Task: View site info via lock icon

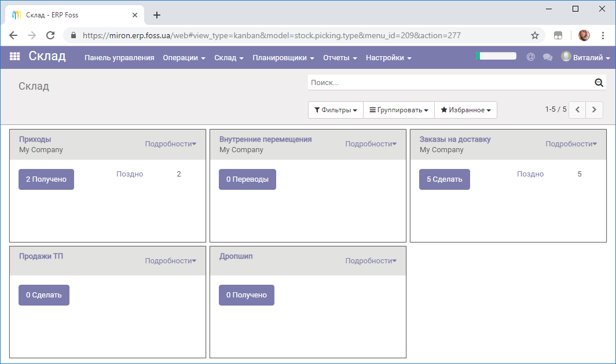Action: tap(74, 35)
